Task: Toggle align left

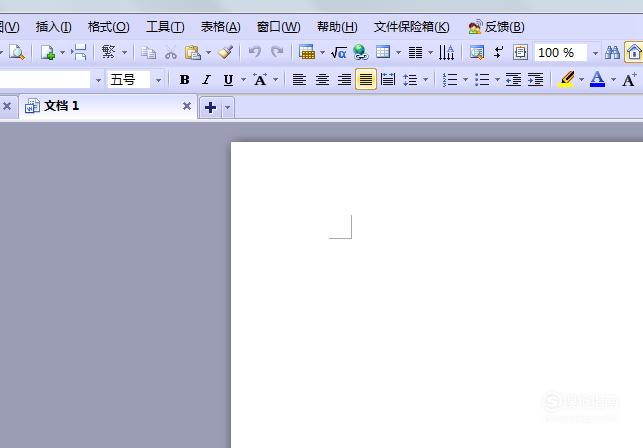Action: point(299,79)
